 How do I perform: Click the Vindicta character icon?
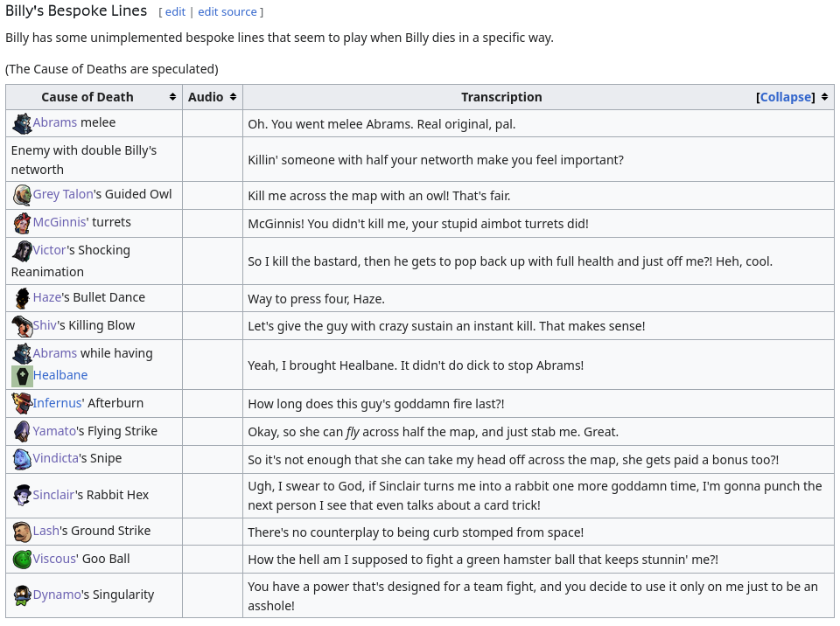click(22, 459)
